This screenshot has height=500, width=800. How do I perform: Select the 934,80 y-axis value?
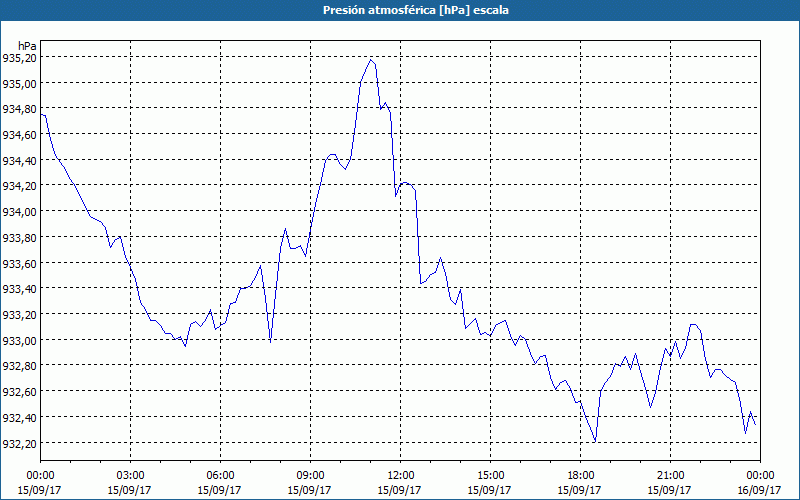(x=20, y=109)
